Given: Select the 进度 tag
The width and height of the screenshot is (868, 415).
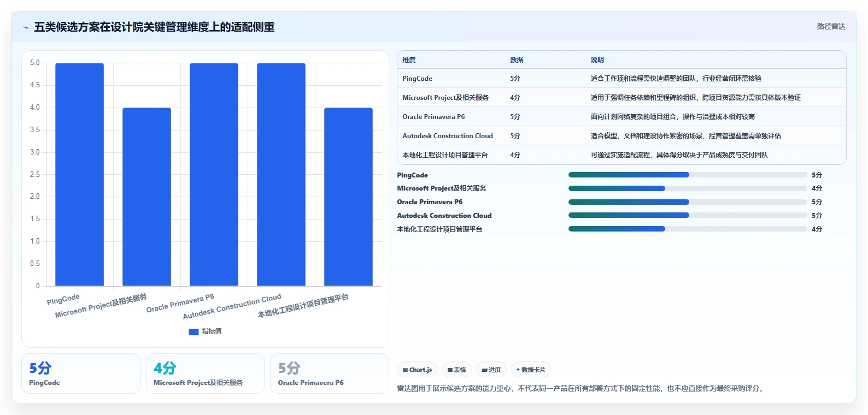Looking at the screenshot, I should 491,370.
